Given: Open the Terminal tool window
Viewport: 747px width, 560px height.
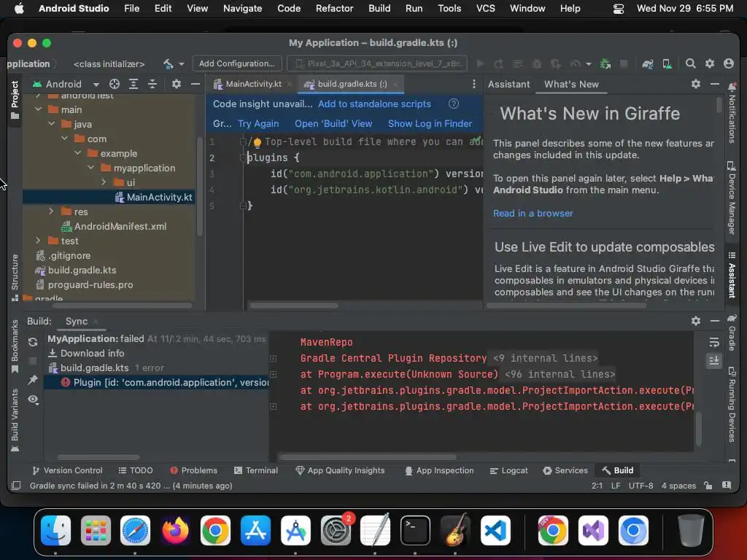Looking at the screenshot, I should (x=256, y=470).
